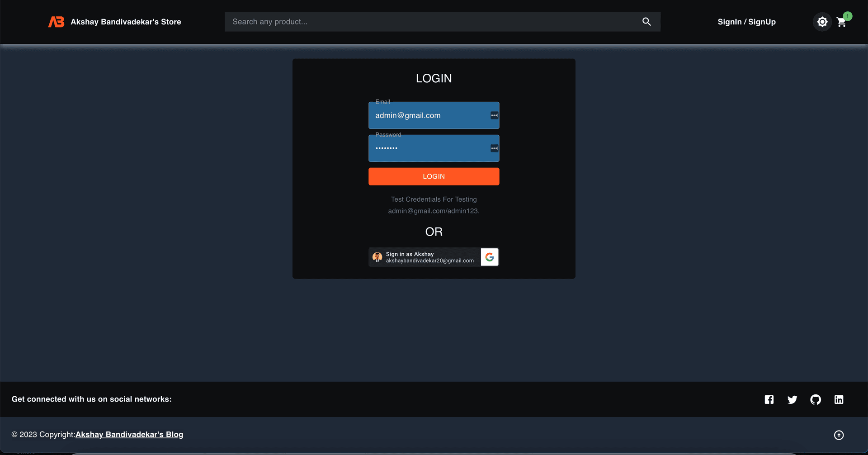
Task: Open Akshay Bandivadekar's Blog link
Action: tap(129, 434)
